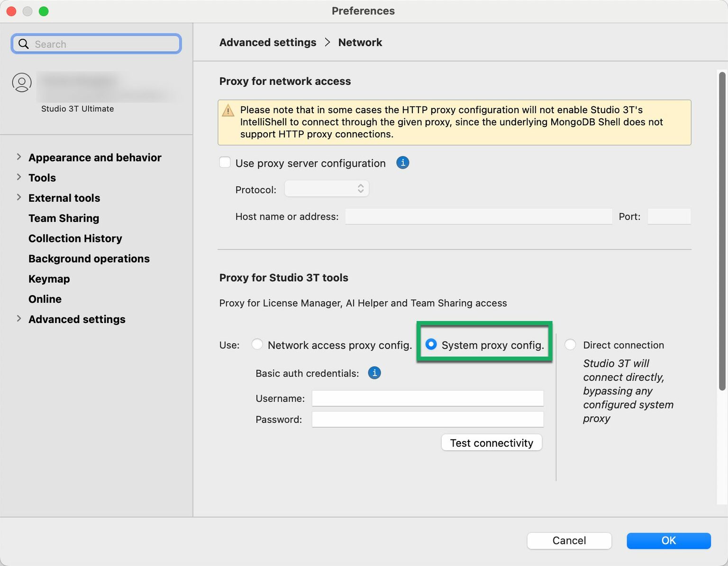Click the Cancel button
728x566 pixels.
point(569,540)
